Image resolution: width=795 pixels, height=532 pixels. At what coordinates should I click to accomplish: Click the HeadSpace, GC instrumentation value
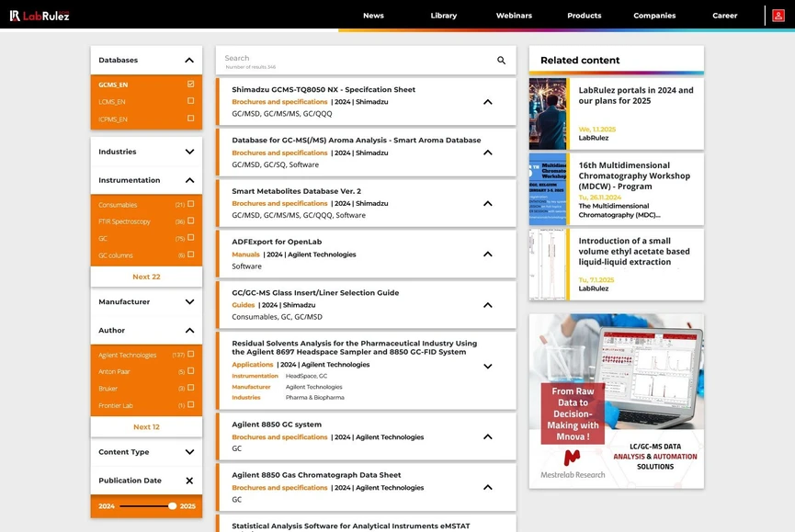(306, 376)
